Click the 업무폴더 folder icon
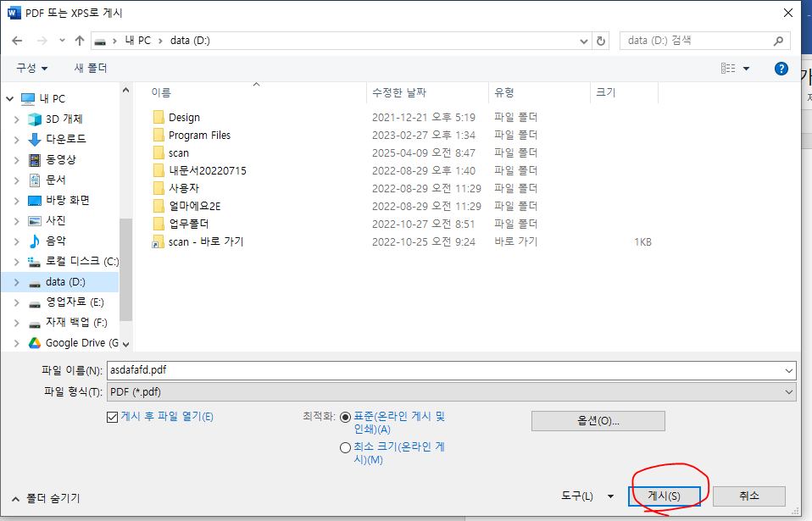Image resolution: width=812 pixels, height=521 pixels. [x=159, y=224]
